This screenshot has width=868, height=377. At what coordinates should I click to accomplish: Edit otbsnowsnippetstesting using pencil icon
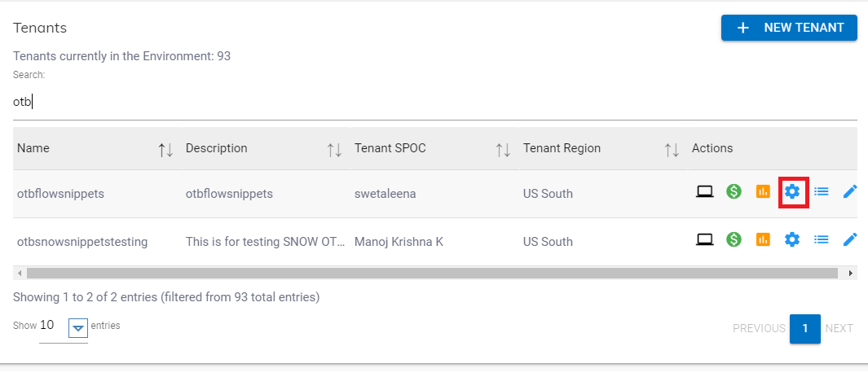(850, 239)
